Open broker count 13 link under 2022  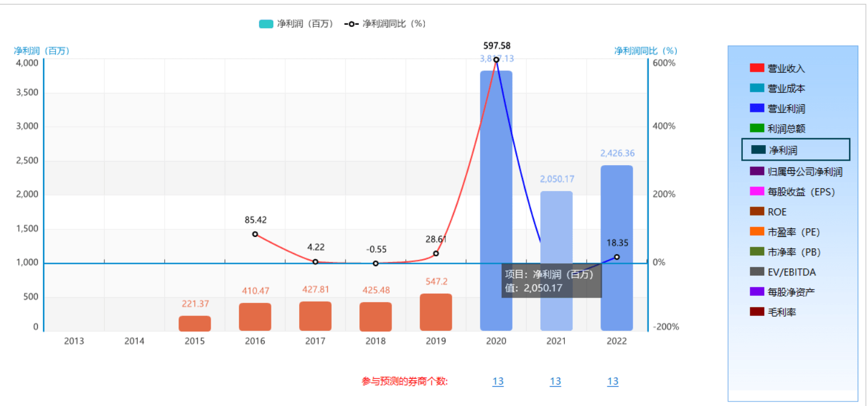(613, 381)
